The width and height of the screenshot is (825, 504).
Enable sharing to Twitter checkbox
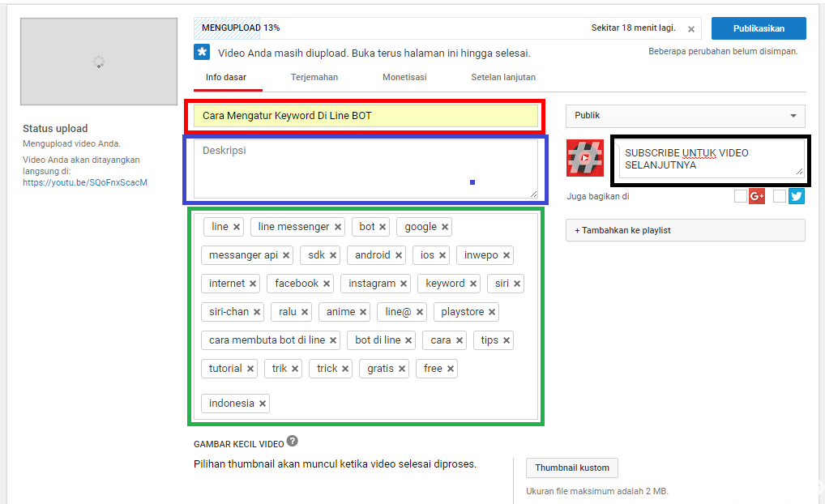click(780, 196)
